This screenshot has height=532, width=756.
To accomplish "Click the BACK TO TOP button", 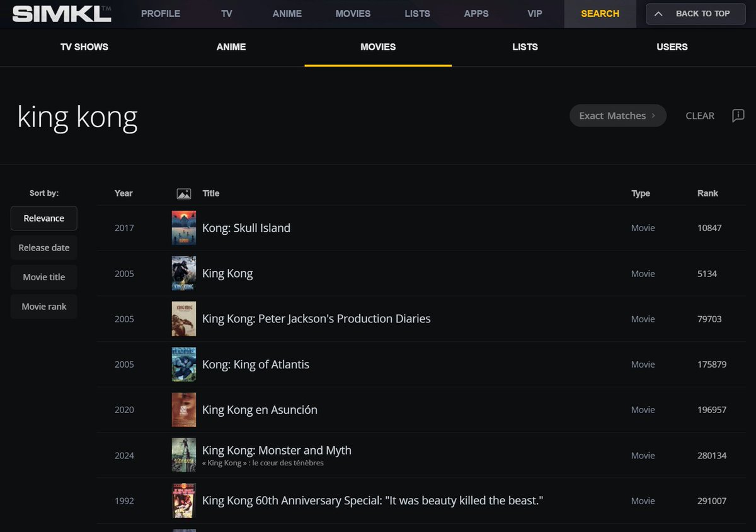I will pyautogui.click(x=696, y=14).
